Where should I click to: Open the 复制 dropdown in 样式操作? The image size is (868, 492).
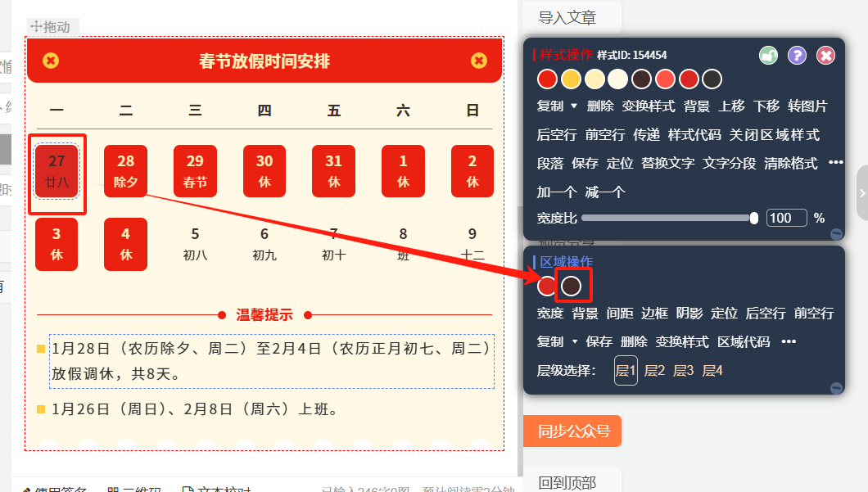click(573, 106)
